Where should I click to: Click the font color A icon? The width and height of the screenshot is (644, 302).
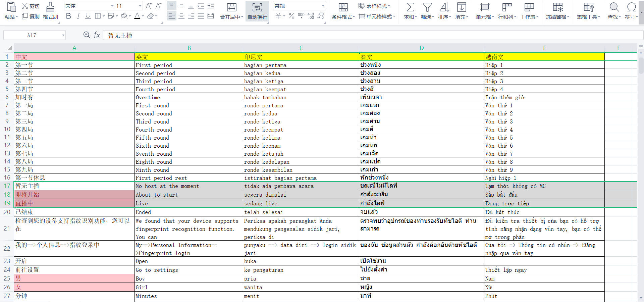137,16
